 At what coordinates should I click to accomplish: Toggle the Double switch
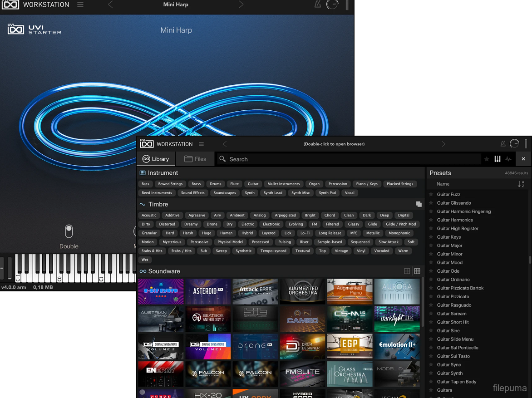coord(69,231)
